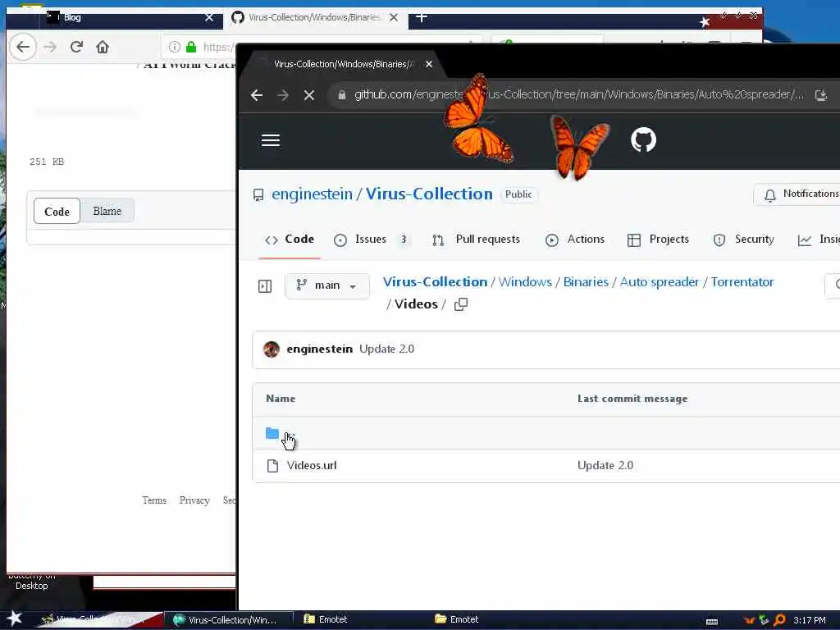Click back arrow in the rear Firefox window
This screenshot has width=840, height=630.
tap(23, 47)
